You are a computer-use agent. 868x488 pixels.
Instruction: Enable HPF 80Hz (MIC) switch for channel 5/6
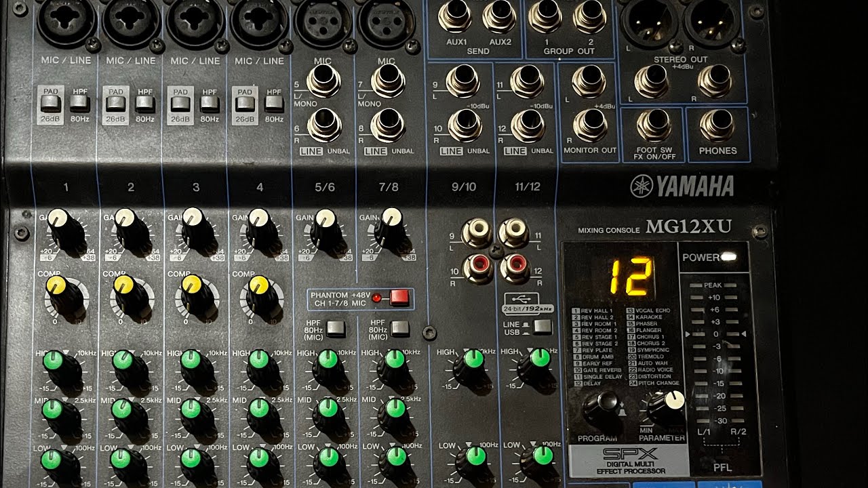pyautogui.click(x=336, y=329)
